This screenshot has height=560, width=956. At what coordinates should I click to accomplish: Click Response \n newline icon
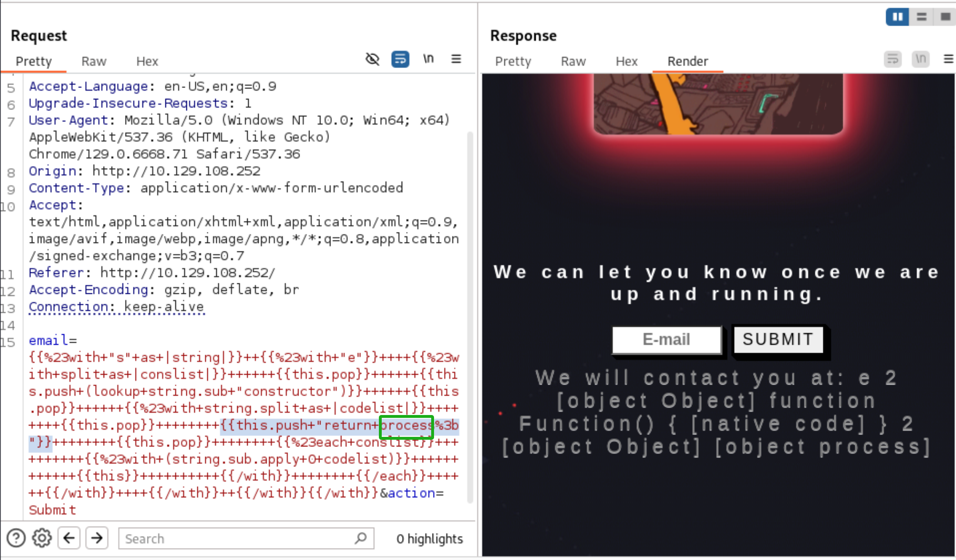click(x=920, y=59)
